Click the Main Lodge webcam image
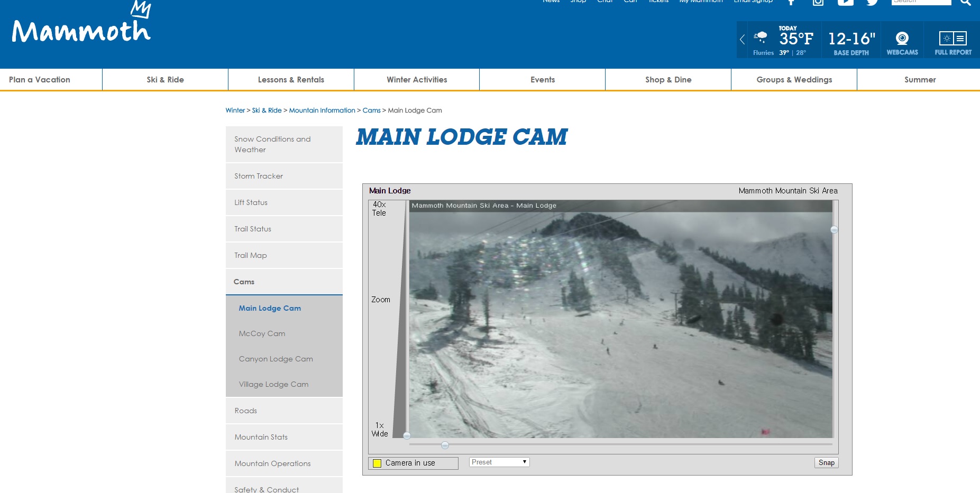This screenshot has height=493, width=980. pos(620,319)
